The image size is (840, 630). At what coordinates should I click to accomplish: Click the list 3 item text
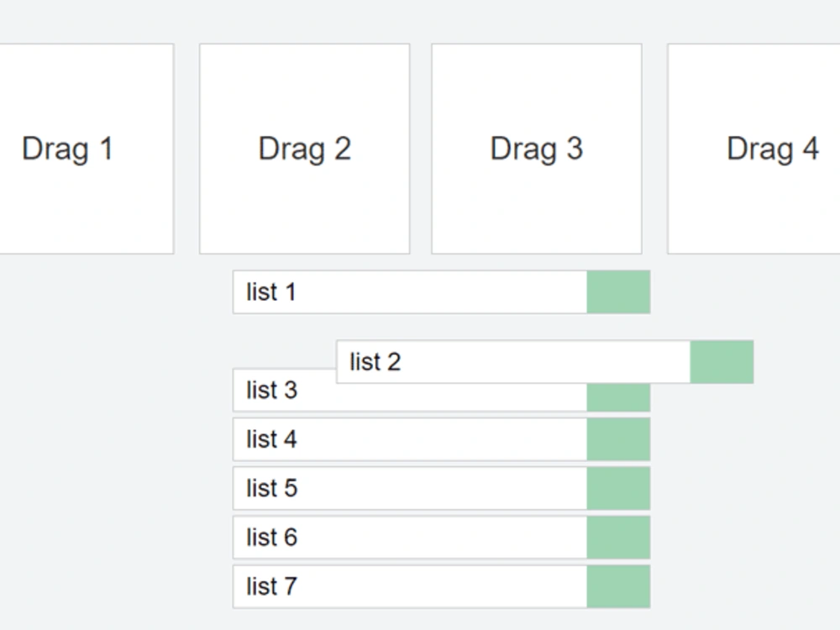point(271,390)
